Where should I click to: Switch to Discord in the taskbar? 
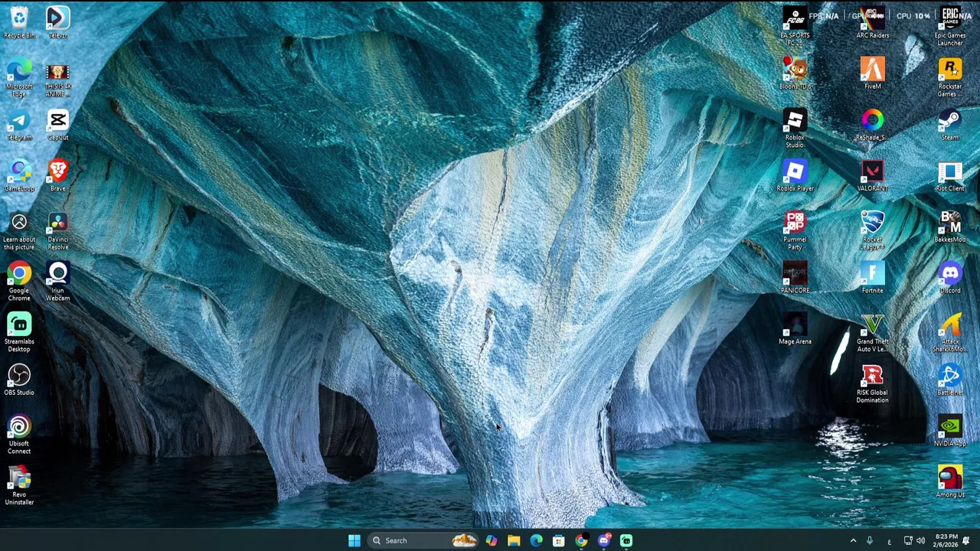point(604,540)
